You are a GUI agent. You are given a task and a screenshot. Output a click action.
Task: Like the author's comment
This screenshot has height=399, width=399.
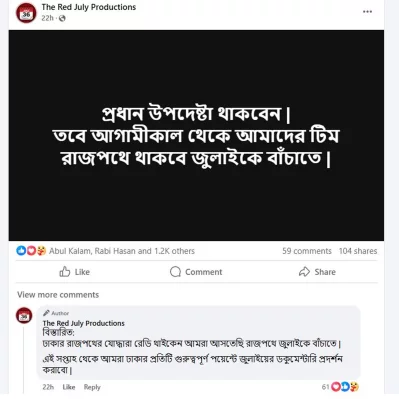(69, 387)
